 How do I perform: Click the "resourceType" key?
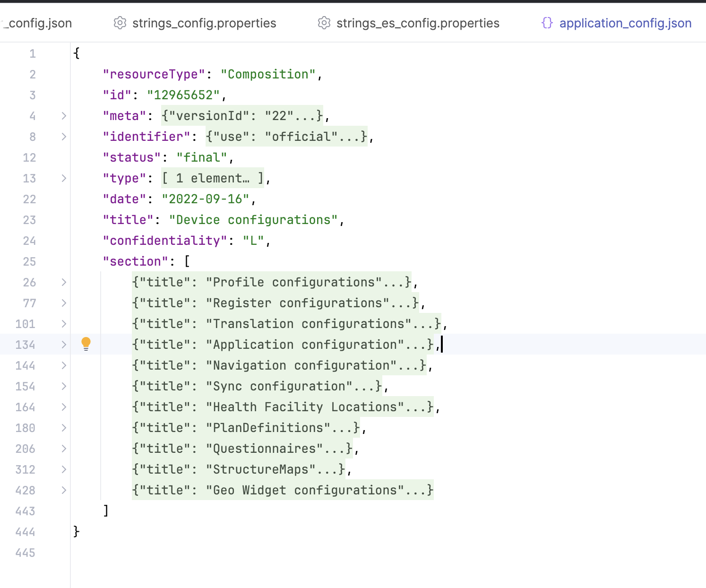154,74
